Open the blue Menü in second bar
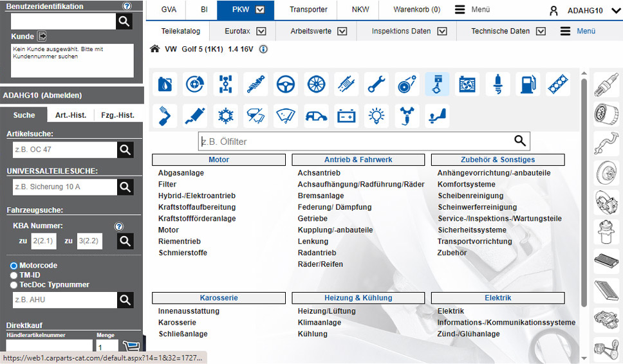 pos(578,31)
